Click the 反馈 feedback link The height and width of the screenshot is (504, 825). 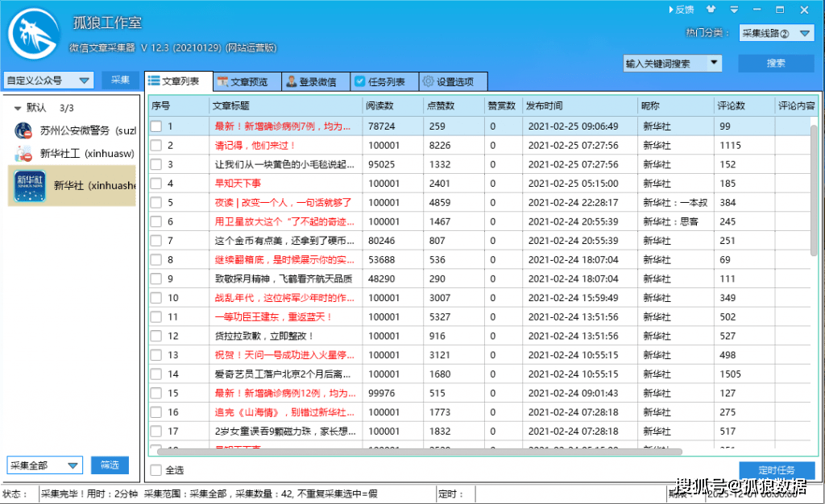[x=681, y=10]
